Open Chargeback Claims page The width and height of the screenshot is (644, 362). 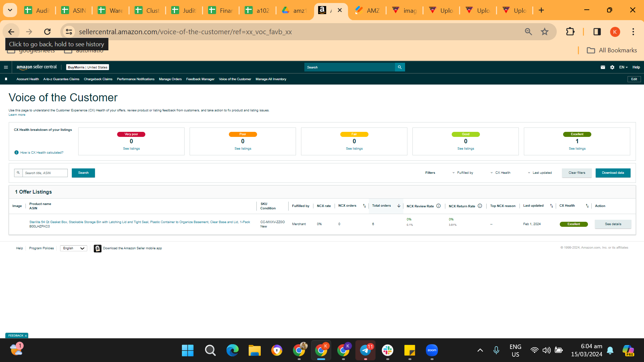point(98,79)
